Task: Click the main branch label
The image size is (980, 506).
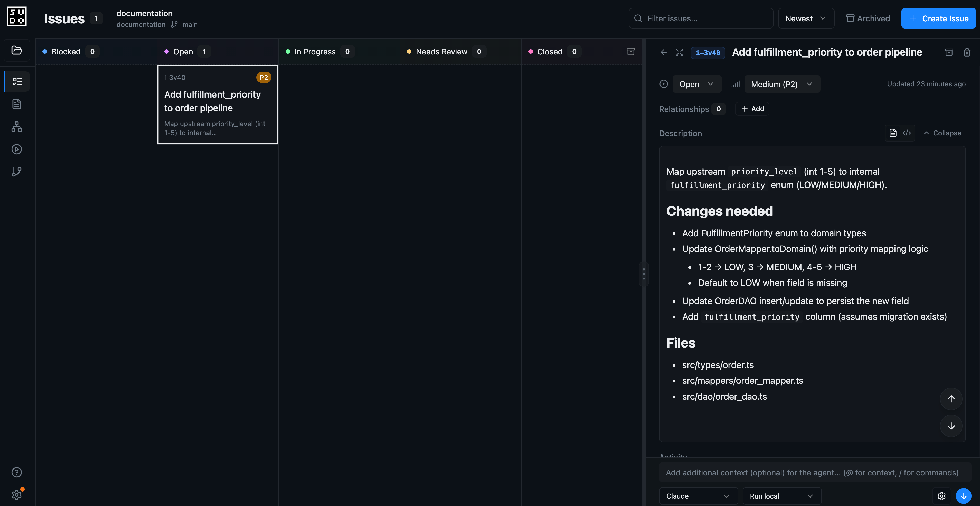Action: (190, 24)
